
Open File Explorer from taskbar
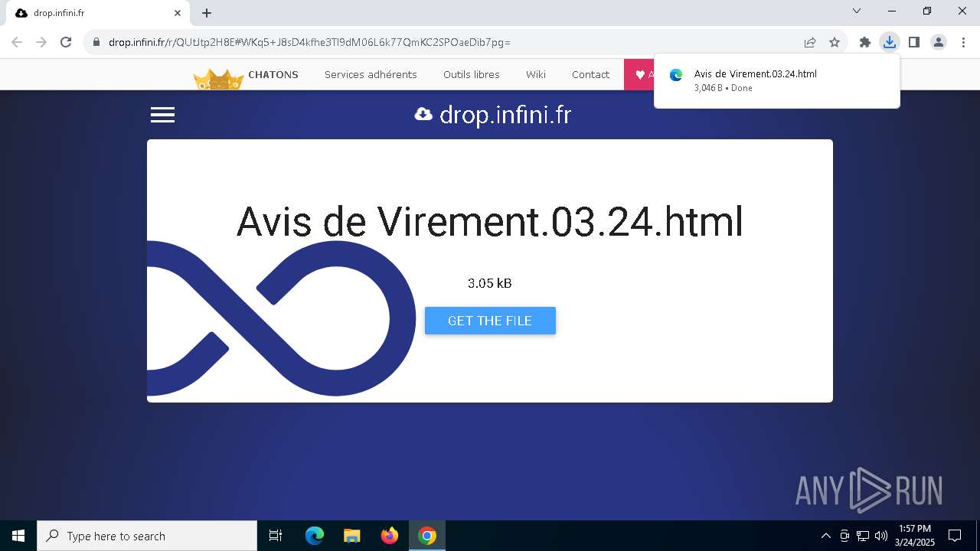pos(352,536)
